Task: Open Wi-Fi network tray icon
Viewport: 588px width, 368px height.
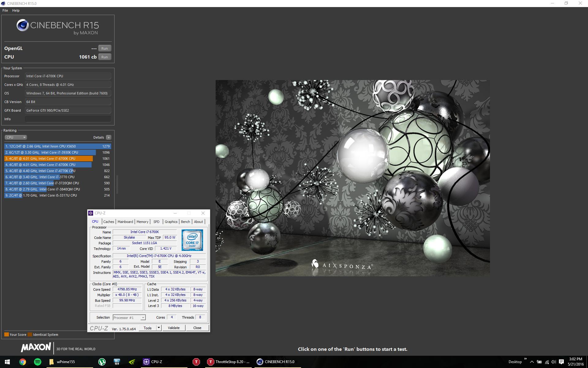Action: point(547,362)
